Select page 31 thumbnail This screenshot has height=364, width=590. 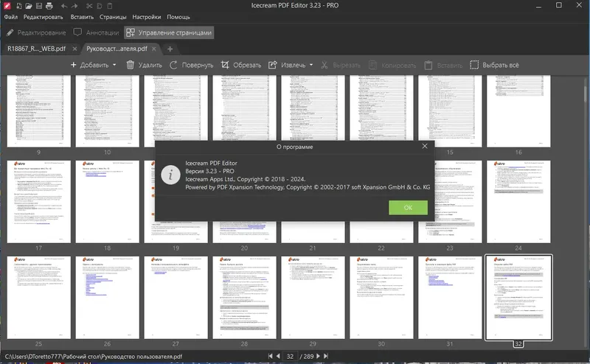coord(450,298)
